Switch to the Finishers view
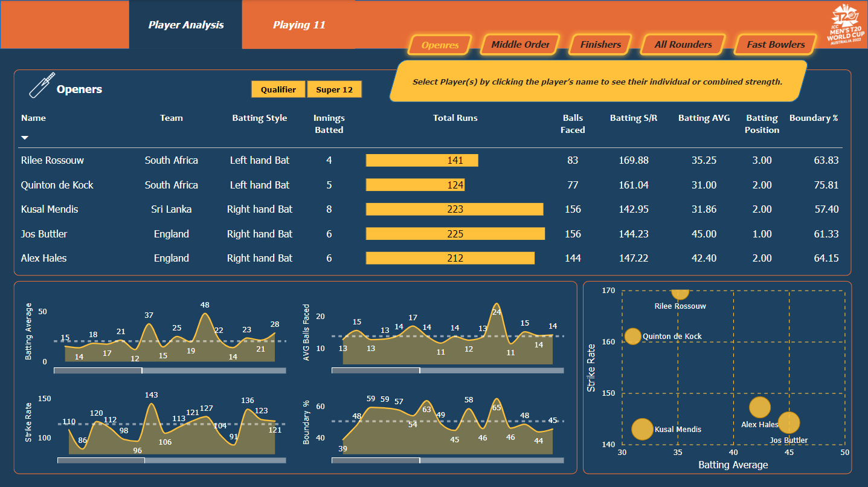868x487 pixels. click(599, 44)
